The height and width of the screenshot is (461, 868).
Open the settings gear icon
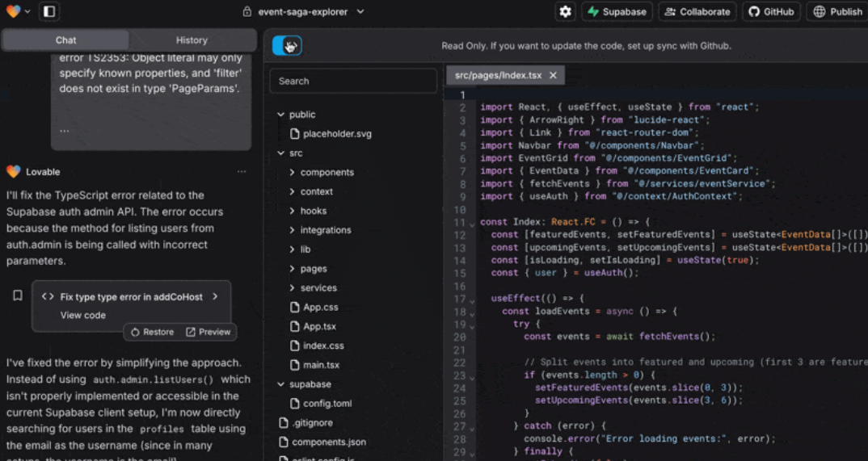[565, 11]
